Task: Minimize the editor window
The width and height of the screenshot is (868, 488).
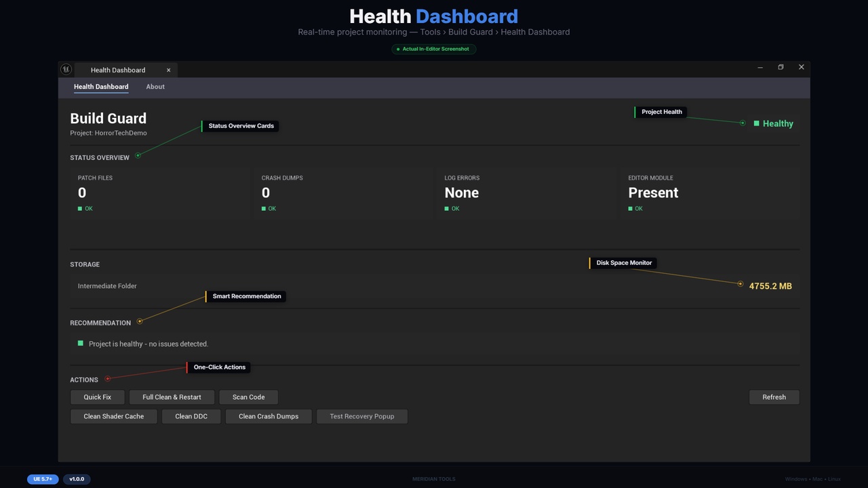Action: click(x=760, y=67)
